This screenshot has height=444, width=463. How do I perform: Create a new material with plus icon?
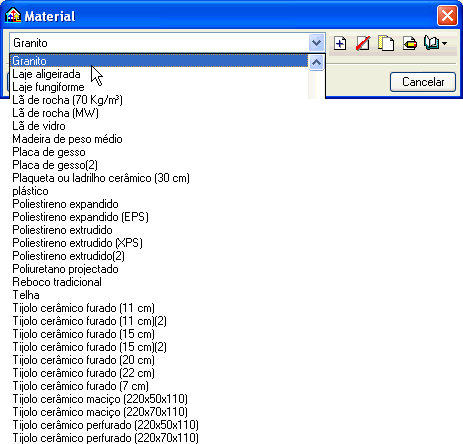click(x=340, y=43)
